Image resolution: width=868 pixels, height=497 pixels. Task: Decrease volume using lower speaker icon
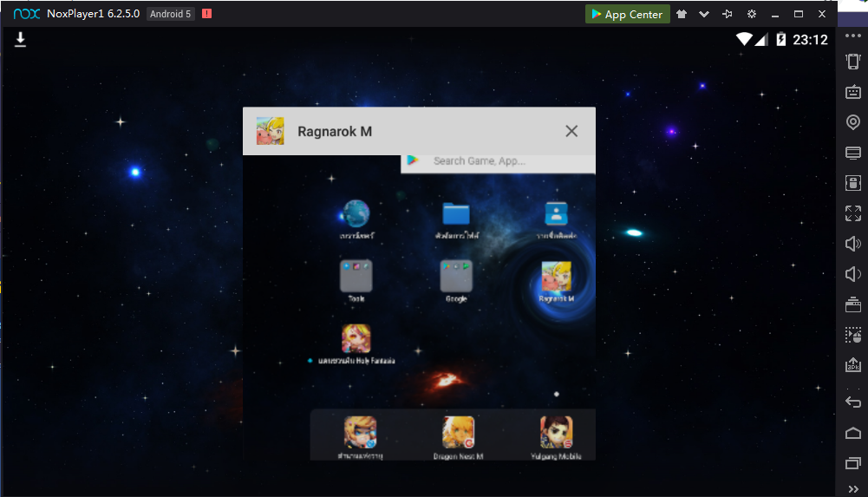853,274
